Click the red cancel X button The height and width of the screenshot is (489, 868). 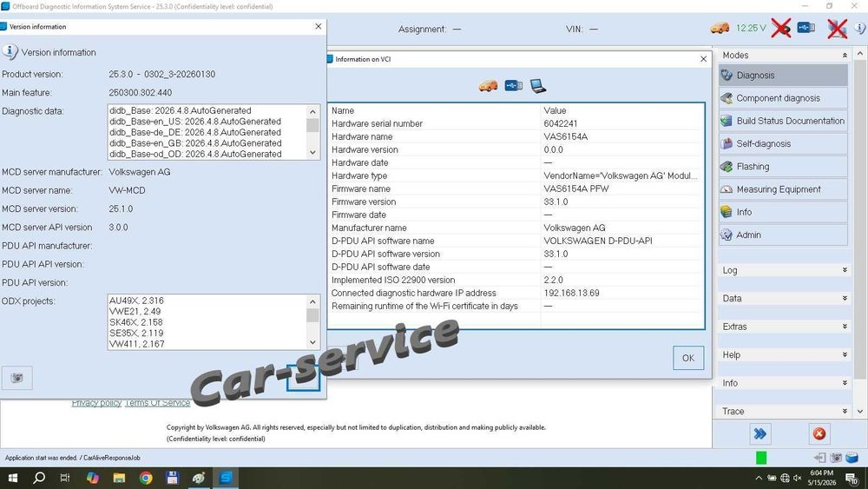pyautogui.click(x=819, y=433)
